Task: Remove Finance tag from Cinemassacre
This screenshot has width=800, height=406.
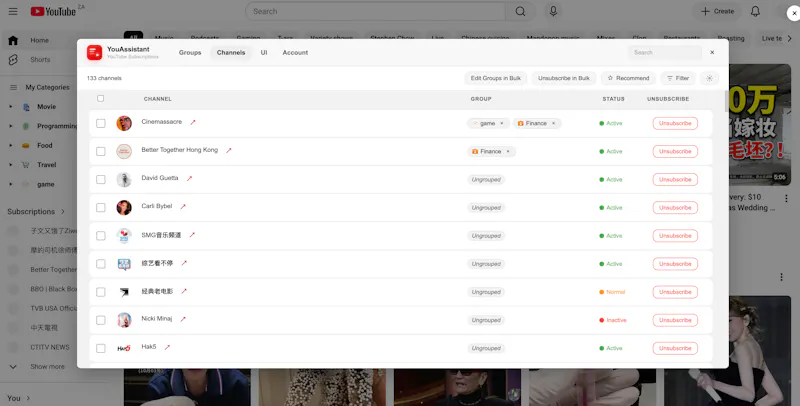Action: 553,123
